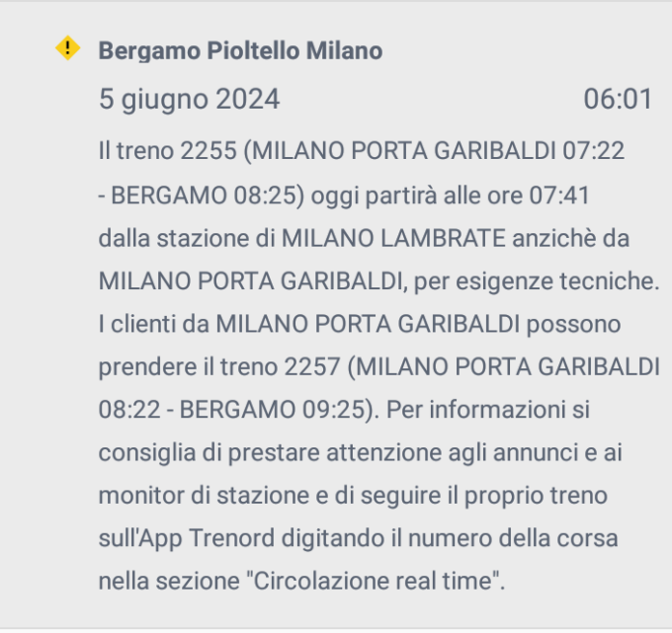Select the phrase "numero della corsa"

513,538
